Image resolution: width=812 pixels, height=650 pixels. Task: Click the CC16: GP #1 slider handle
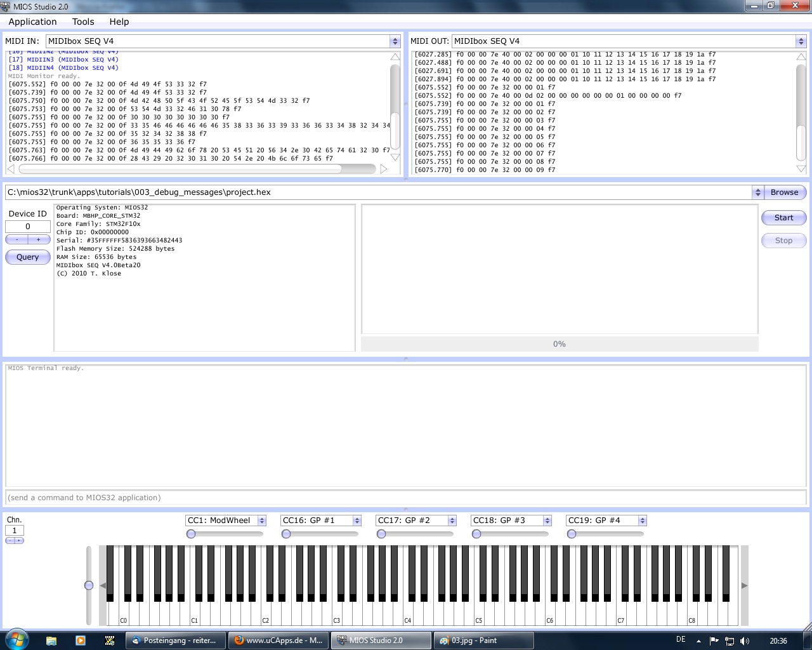tap(286, 534)
